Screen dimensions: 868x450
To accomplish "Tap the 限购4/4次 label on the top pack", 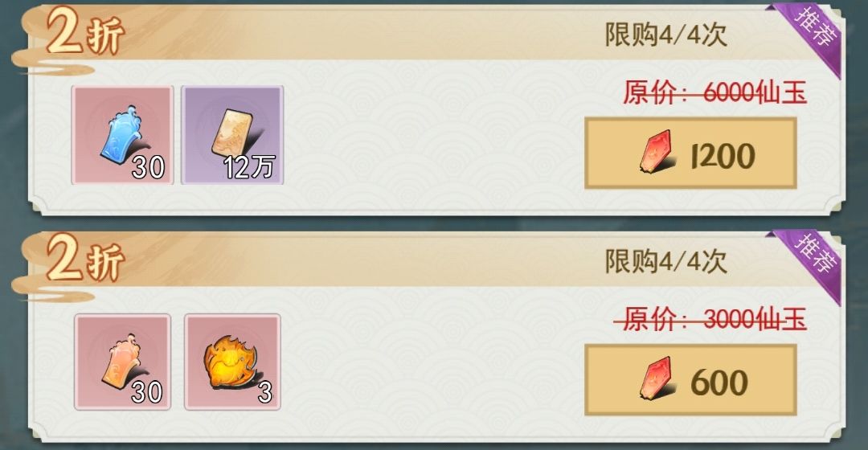I will click(x=665, y=35).
